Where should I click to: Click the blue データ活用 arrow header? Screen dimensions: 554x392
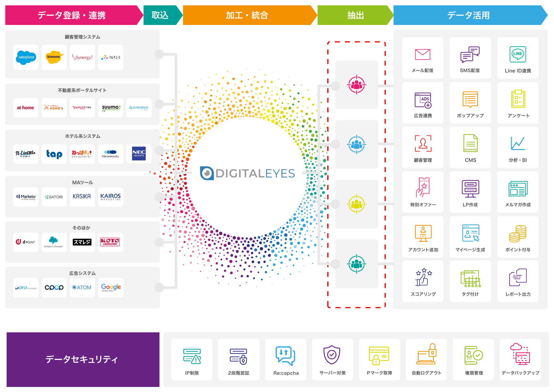[470, 15]
